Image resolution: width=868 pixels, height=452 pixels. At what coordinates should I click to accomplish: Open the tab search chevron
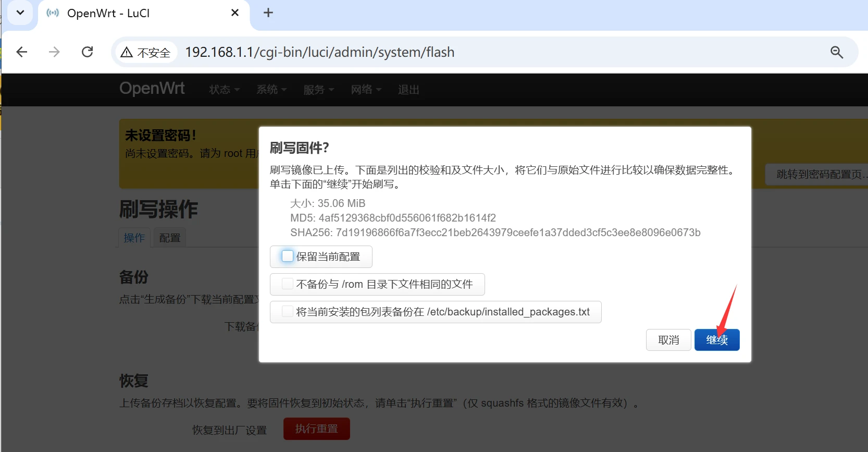[x=20, y=13]
